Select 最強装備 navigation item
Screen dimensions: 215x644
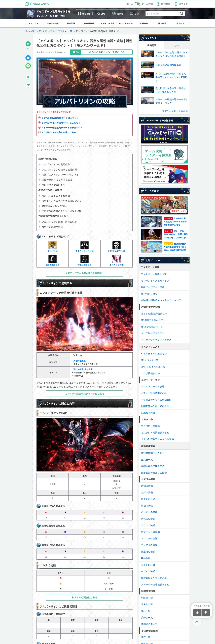click(x=71, y=24)
